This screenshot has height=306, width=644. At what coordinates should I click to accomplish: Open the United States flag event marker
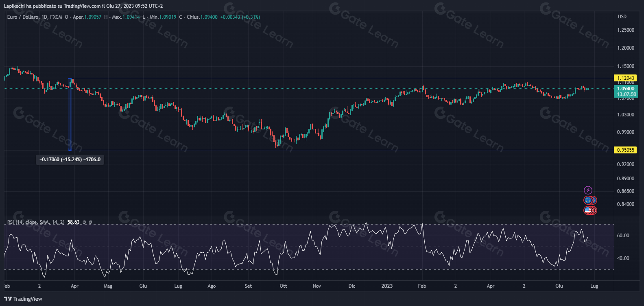point(587,210)
